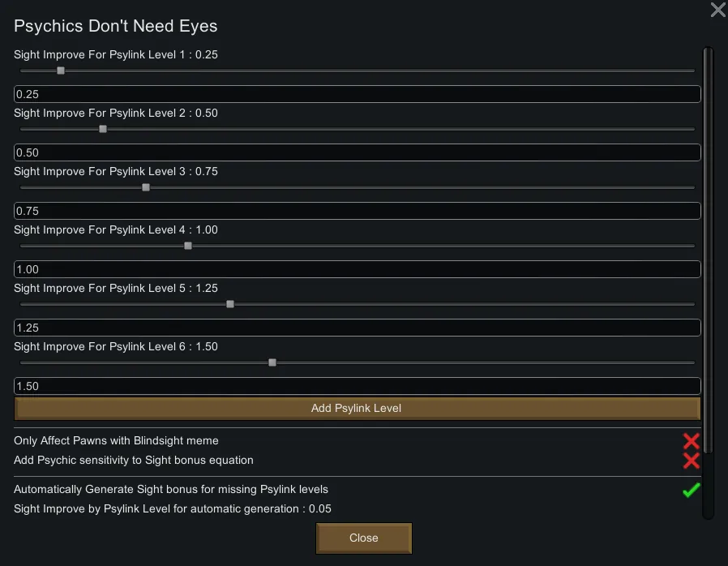Toggle Only Affect Pawns with Blindsight meme

[x=691, y=441]
